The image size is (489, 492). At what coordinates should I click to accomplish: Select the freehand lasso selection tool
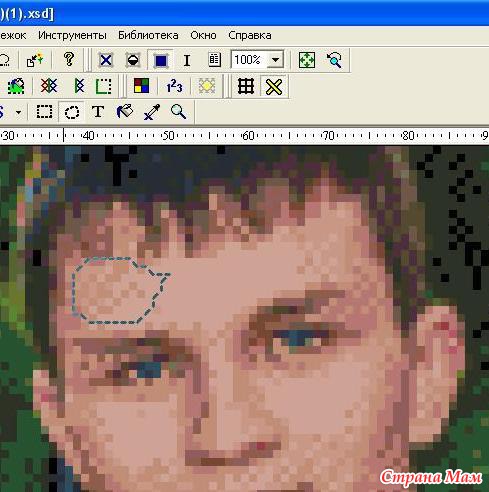point(71,112)
